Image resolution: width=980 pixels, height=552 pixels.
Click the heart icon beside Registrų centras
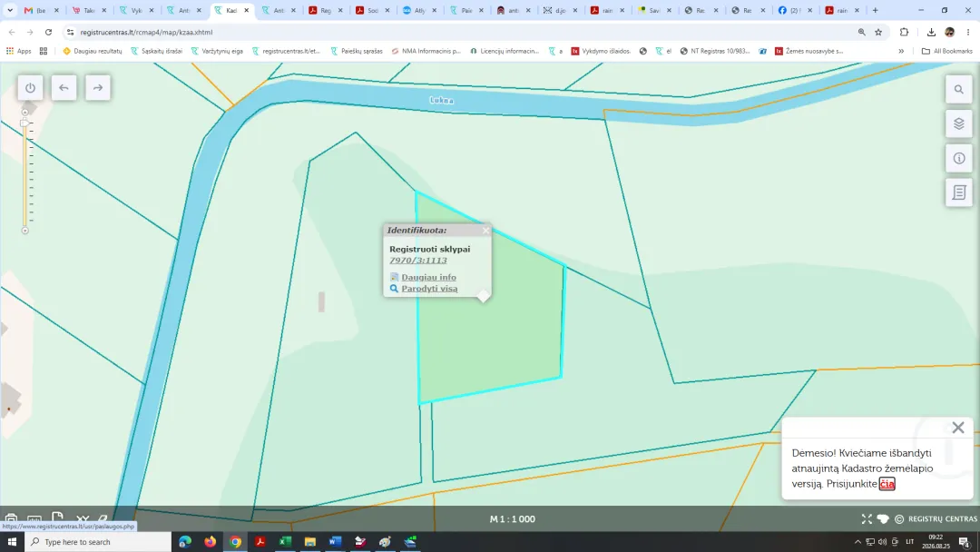click(x=883, y=519)
